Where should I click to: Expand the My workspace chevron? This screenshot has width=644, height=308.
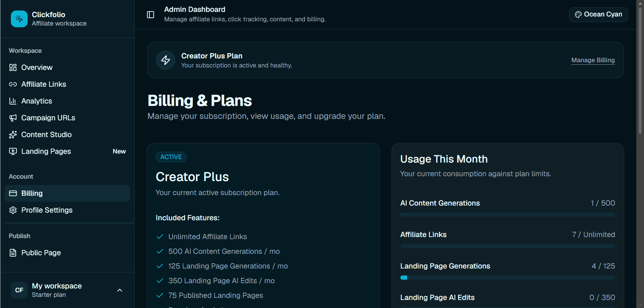pyautogui.click(x=120, y=290)
